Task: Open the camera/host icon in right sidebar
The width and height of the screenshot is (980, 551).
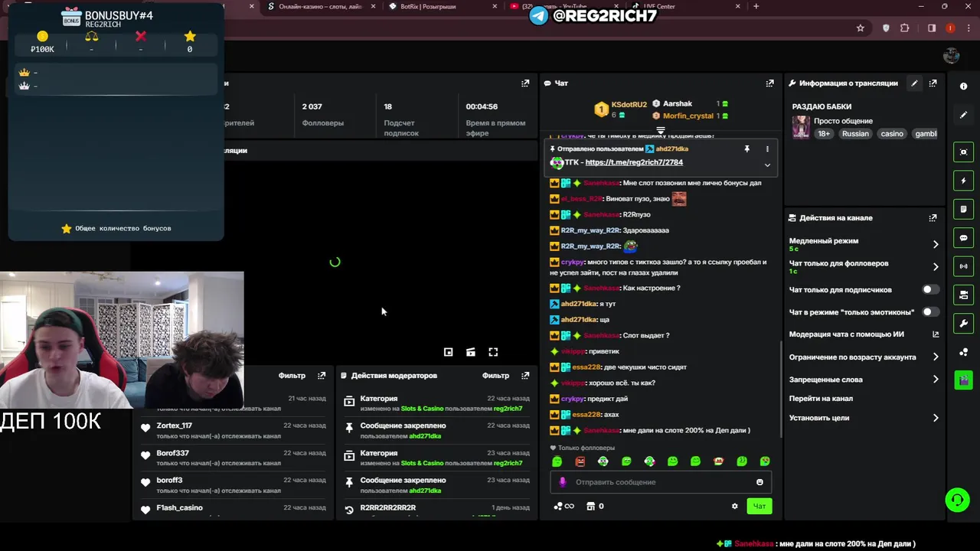Action: (x=964, y=295)
